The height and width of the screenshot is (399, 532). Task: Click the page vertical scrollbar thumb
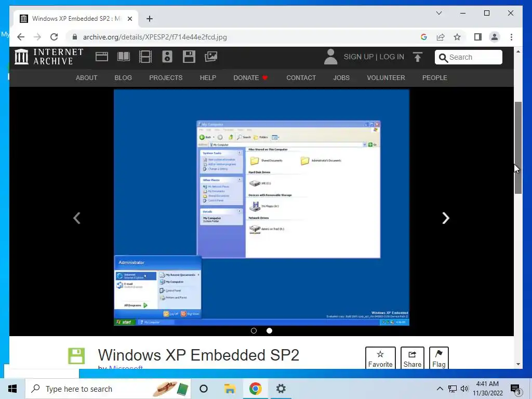[x=518, y=148]
